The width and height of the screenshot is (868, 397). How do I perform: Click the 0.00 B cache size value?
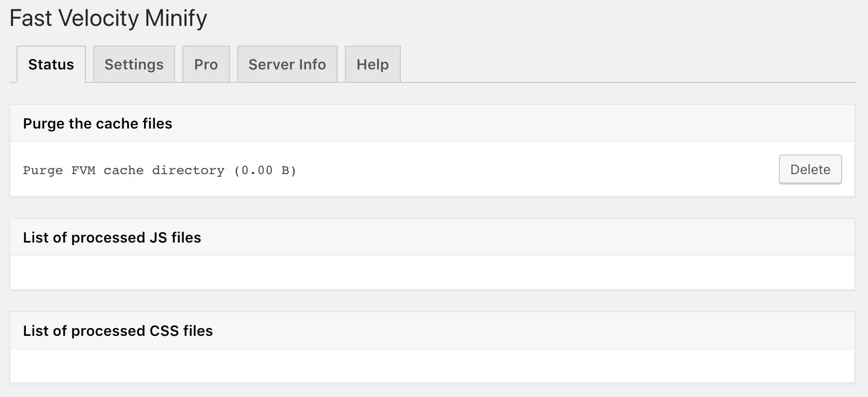pos(264,171)
